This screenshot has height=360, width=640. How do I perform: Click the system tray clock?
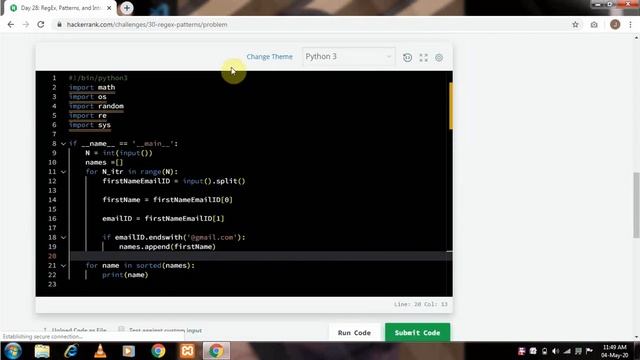coord(614,351)
